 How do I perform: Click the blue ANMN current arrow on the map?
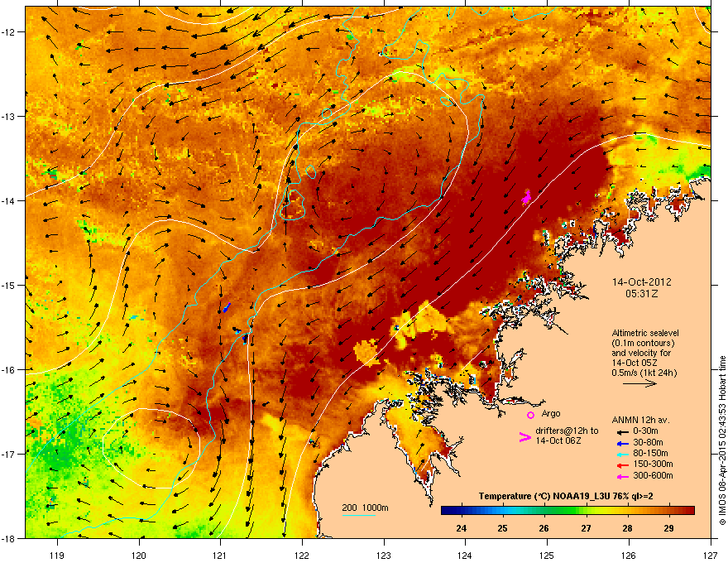[227, 307]
